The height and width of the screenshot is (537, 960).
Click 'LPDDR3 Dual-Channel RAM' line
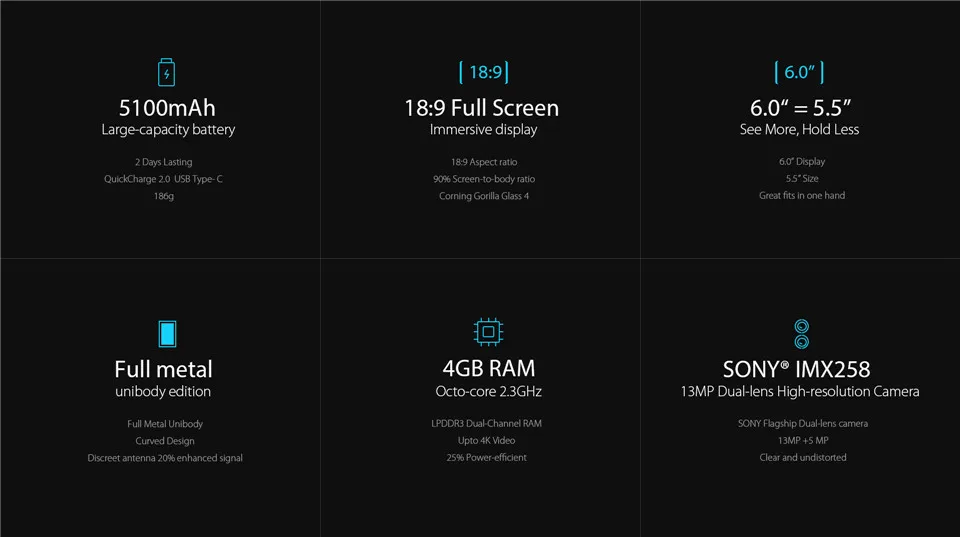click(x=486, y=423)
